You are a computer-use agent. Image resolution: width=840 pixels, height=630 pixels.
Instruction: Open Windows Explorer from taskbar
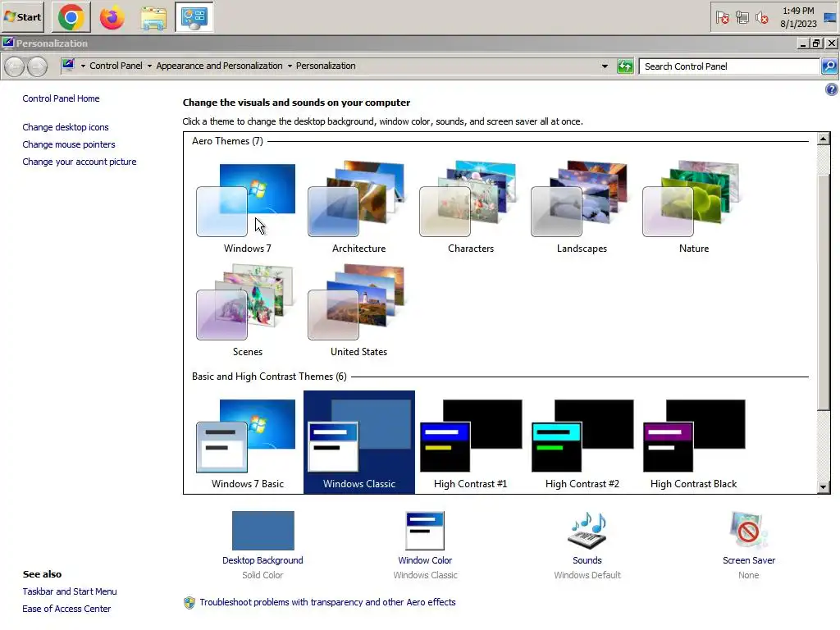click(153, 17)
